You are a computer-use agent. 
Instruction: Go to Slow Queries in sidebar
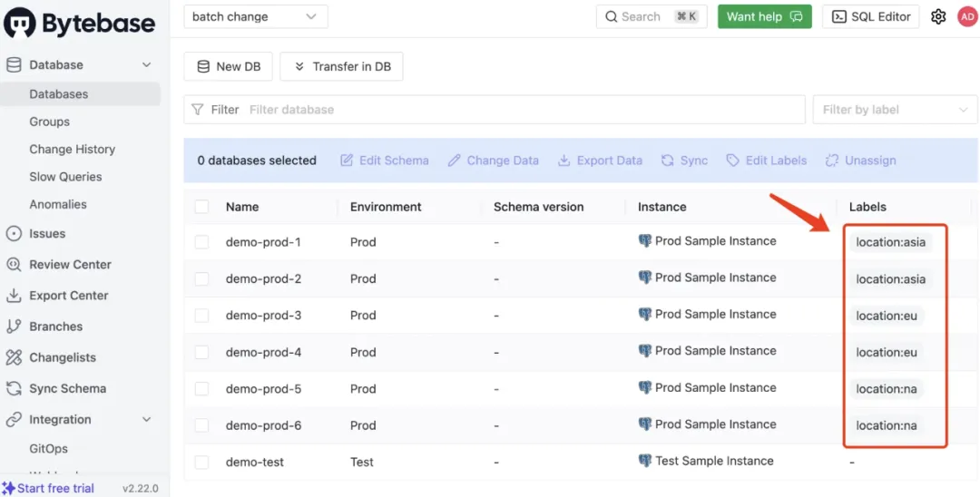coord(65,177)
